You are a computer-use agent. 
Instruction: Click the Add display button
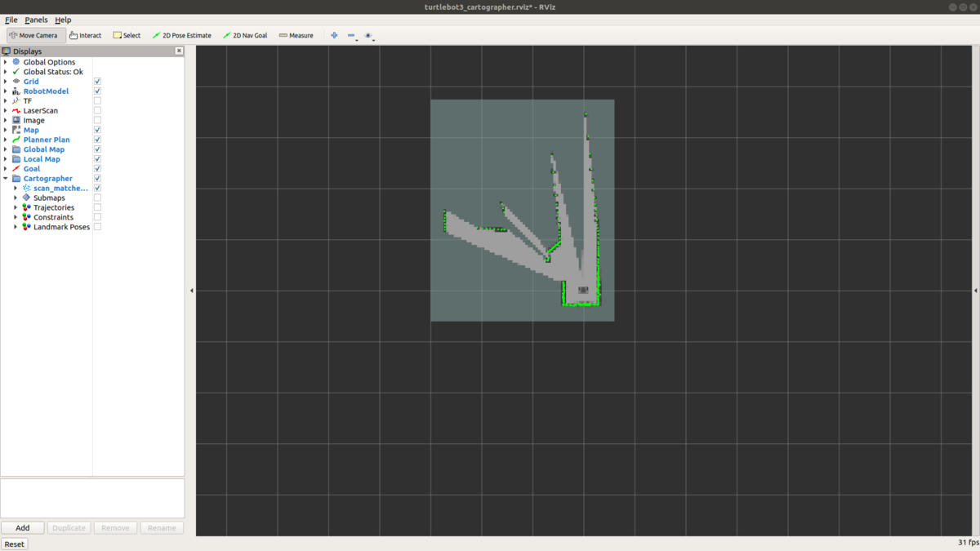(x=22, y=527)
